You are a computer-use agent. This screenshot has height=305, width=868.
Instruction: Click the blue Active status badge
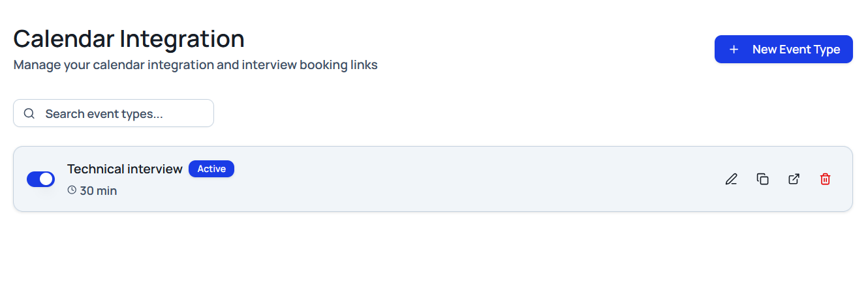coord(211,169)
